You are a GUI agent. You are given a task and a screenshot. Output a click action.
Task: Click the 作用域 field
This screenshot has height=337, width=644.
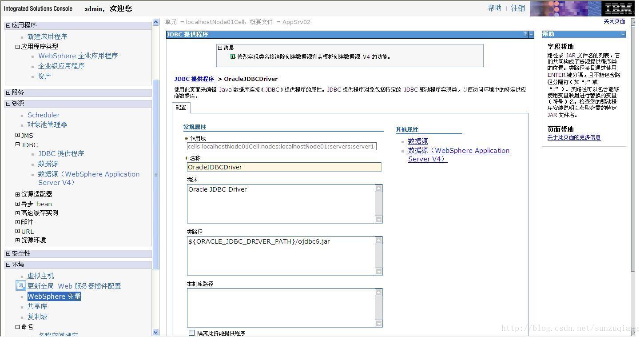pos(282,146)
